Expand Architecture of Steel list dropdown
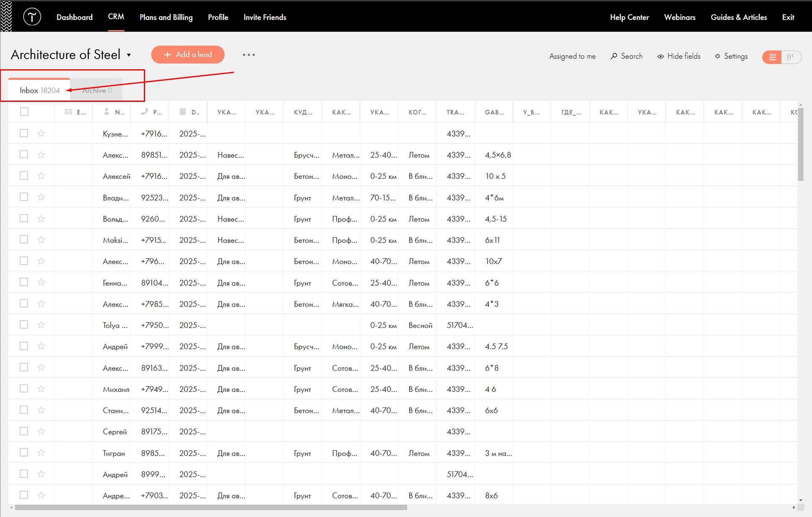Image resolution: width=812 pixels, height=517 pixels. point(129,55)
